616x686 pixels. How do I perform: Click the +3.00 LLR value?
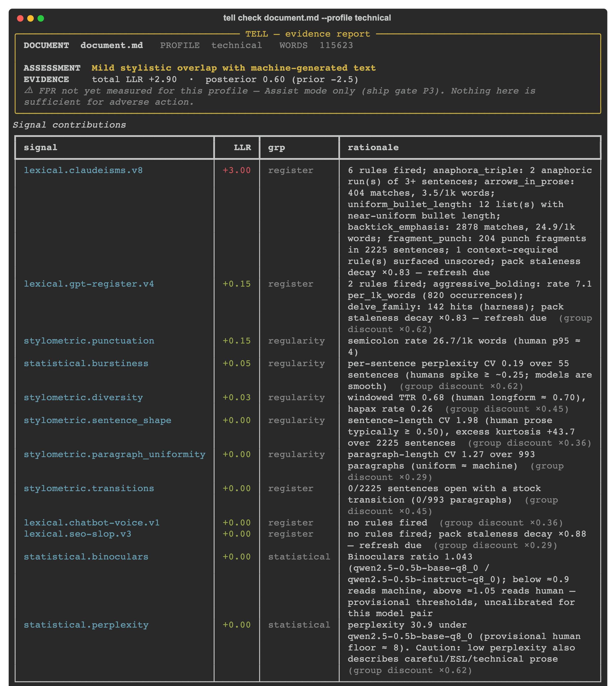237,170
